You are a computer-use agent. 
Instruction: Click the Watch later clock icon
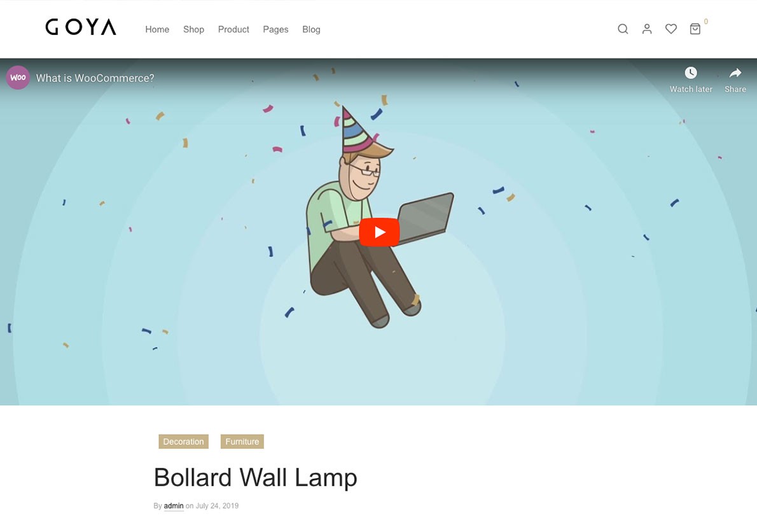[691, 73]
